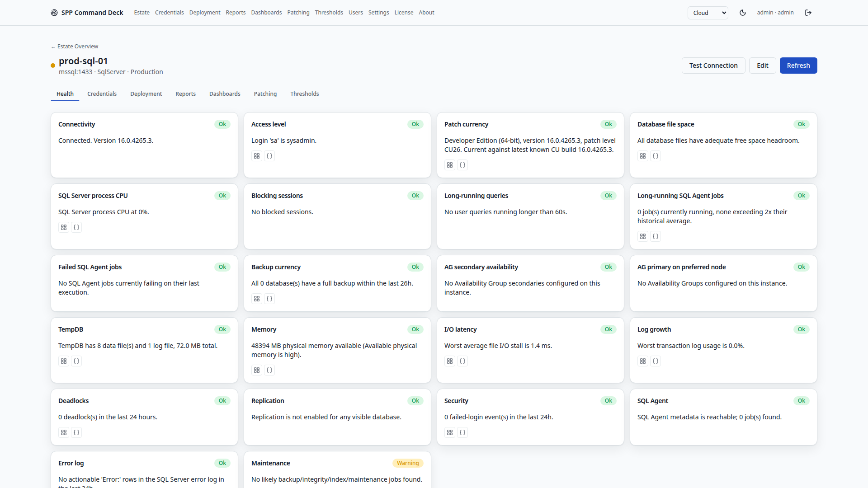Click the Long-running queries card title
This screenshot has height=488, width=868.
(x=476, y=196)
